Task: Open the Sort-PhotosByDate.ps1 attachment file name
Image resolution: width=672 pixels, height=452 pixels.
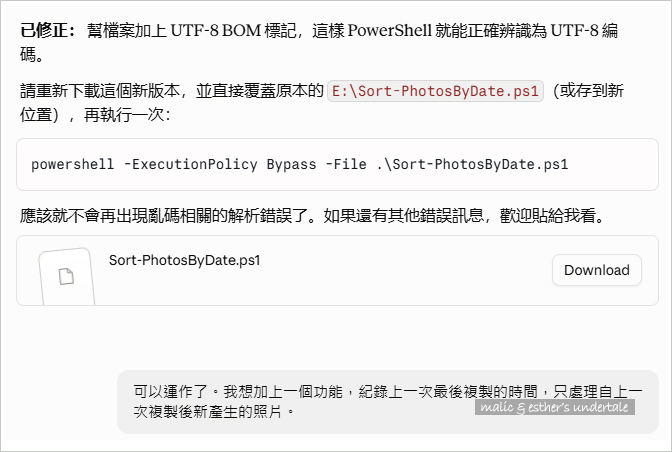Action: [184, 260]
